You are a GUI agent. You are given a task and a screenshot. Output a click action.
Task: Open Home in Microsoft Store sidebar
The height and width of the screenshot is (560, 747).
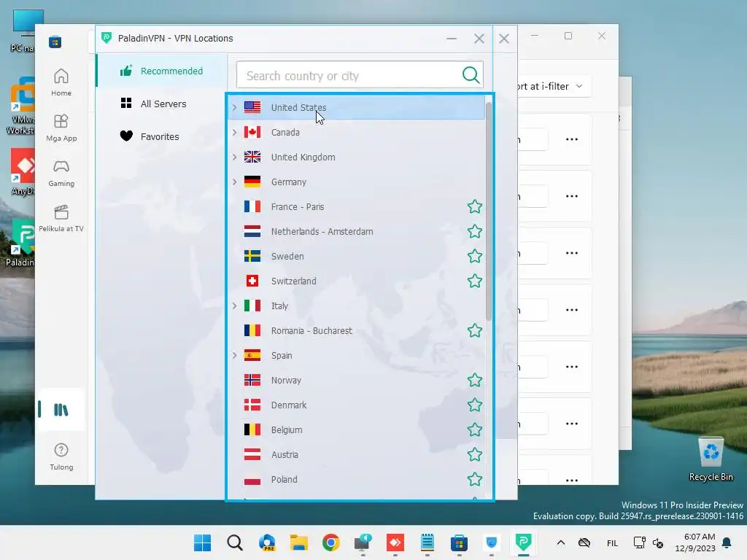[x=61, y=82]
